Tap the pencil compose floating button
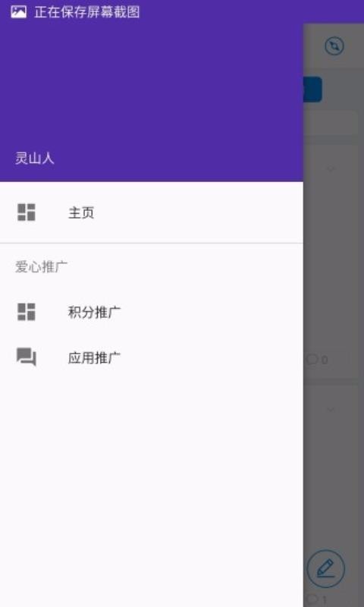 click(x=326, y=568)
